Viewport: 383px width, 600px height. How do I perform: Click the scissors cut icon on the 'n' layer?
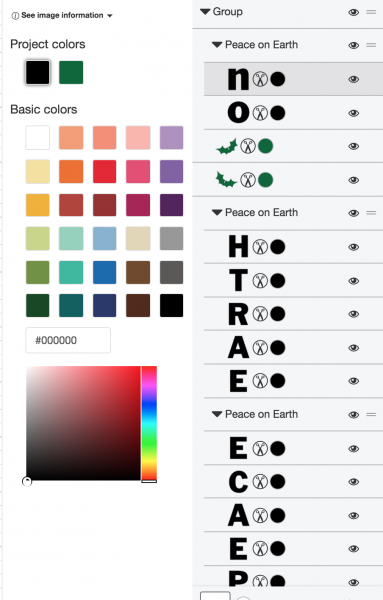(260, 79)
